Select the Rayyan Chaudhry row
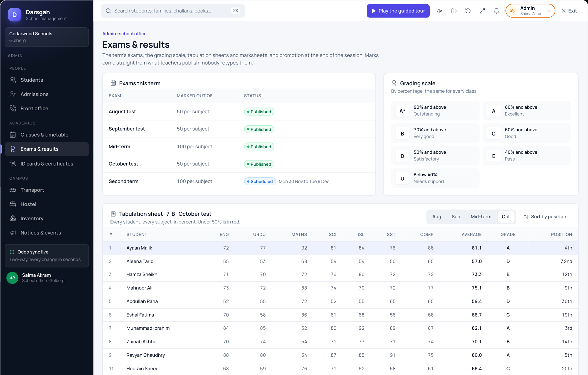Viewport: 588px width, 375px height. click(340, 355)
